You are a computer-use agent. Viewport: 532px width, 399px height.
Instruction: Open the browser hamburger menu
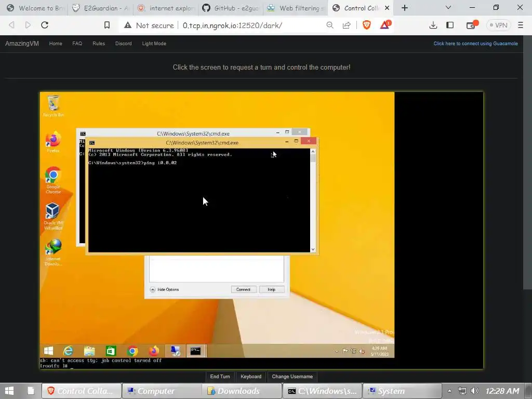pos(521,25)
